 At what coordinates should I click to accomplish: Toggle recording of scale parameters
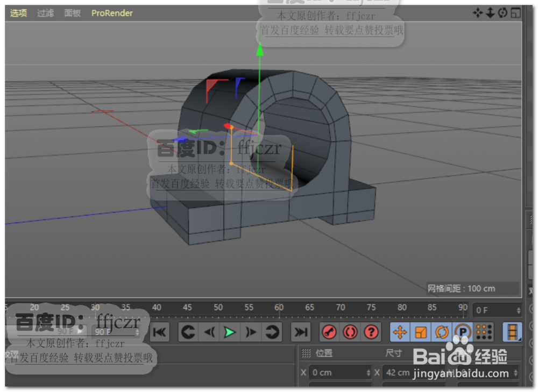(421, 332)
